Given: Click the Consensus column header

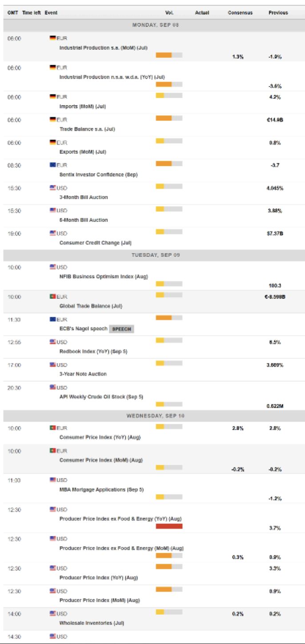Looking at the screenshot, I should tap(240, 13).
